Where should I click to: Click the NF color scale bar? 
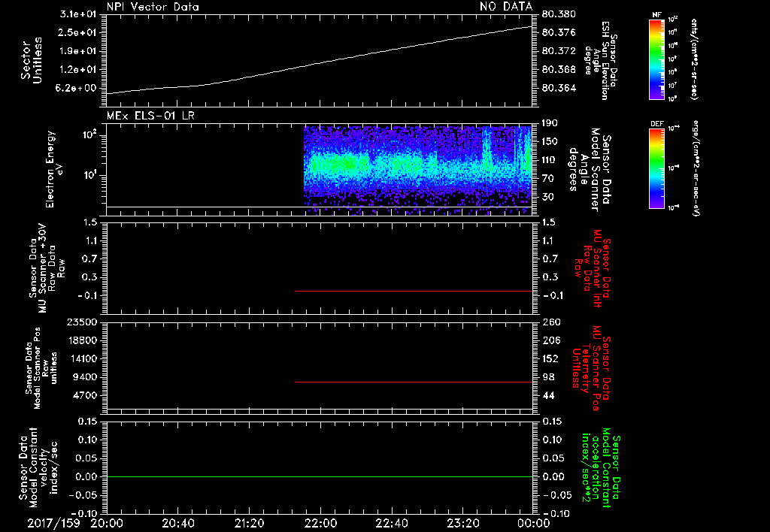tap(657, 59)
